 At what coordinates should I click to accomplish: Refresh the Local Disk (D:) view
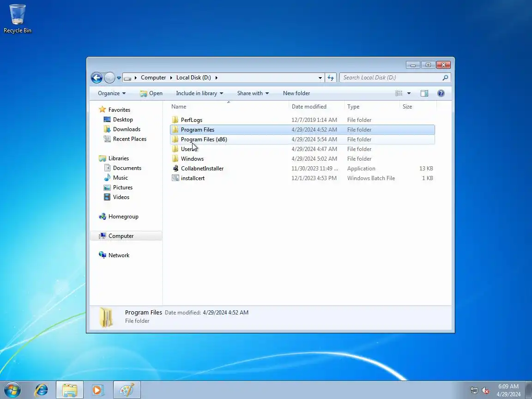(331, 78)
